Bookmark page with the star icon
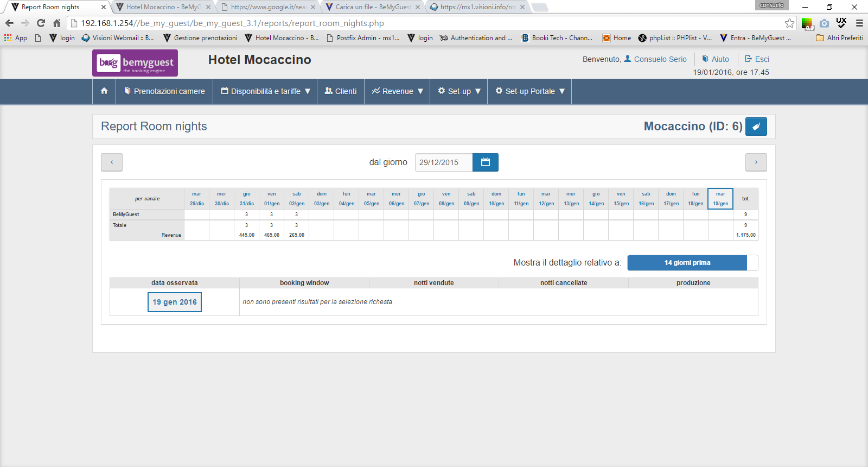The height and width of the screenshot is (467, 868). (789, 23)
